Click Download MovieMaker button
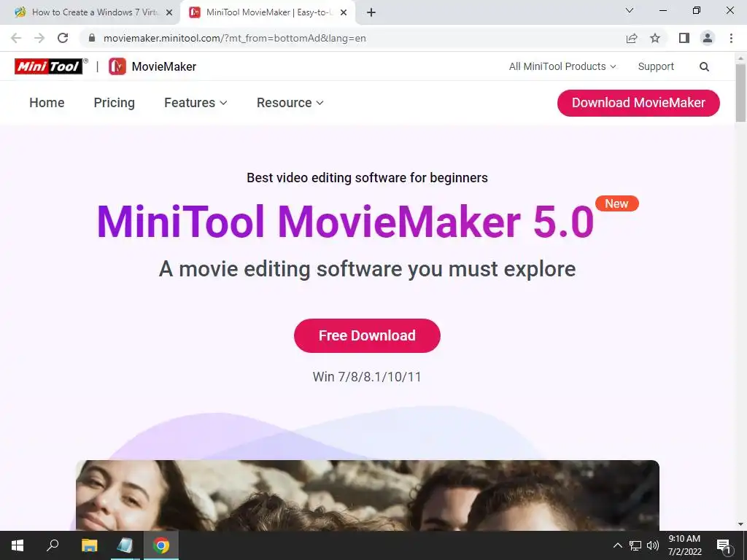Image resolution: width=747 pixels, height=560 pixels. click(x=638, y=103)
